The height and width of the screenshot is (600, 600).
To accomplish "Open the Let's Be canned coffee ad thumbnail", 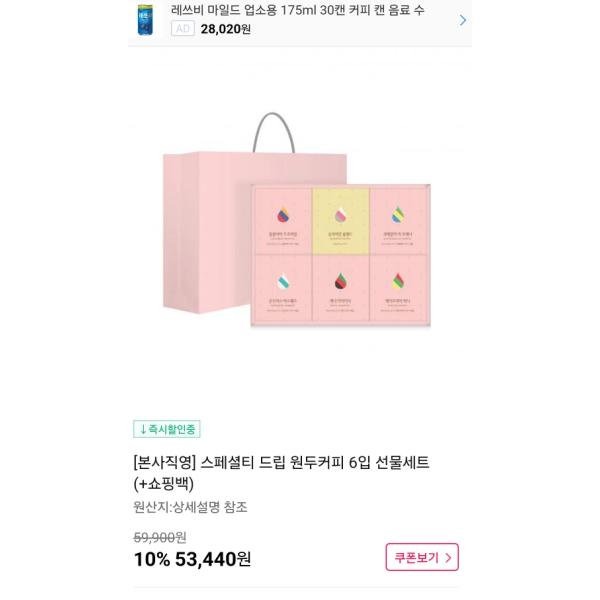I will click(x=145, y=20).
